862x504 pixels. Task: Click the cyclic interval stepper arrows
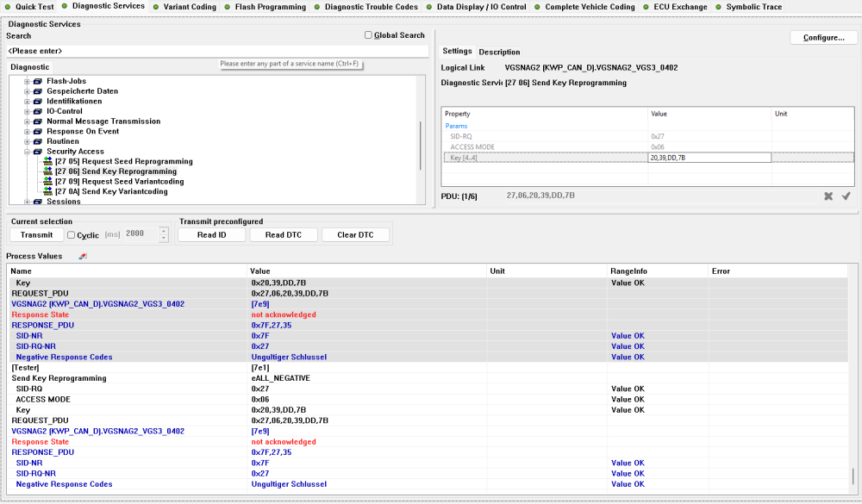163,234
